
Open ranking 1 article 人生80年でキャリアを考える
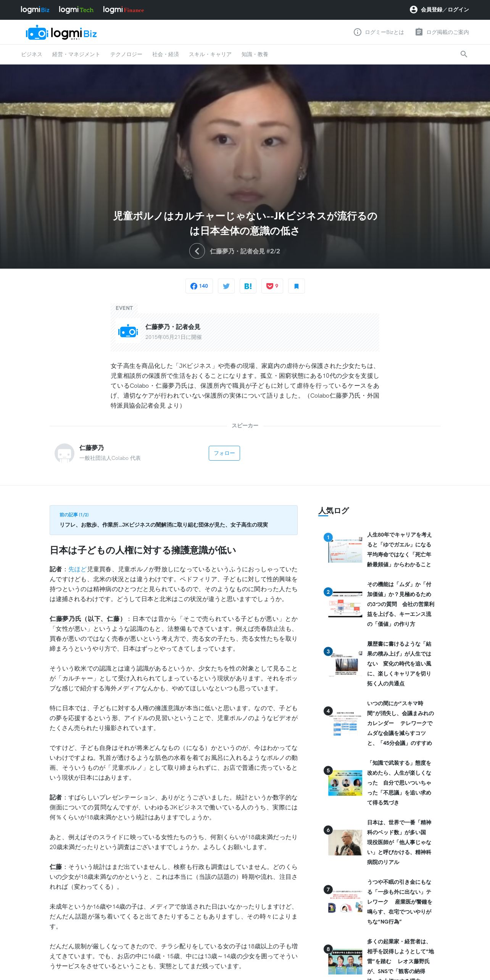399,550
